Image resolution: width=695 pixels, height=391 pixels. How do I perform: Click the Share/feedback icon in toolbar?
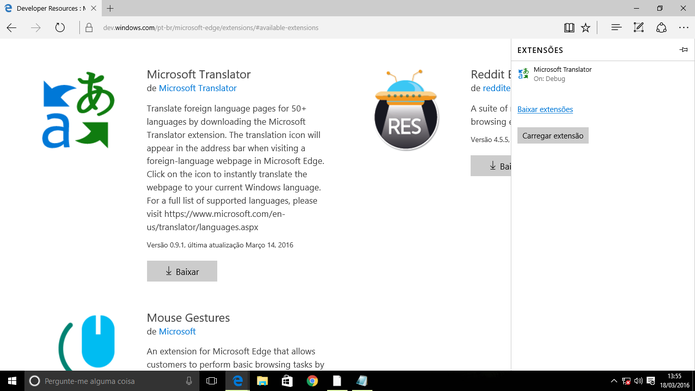pos(661,27)
